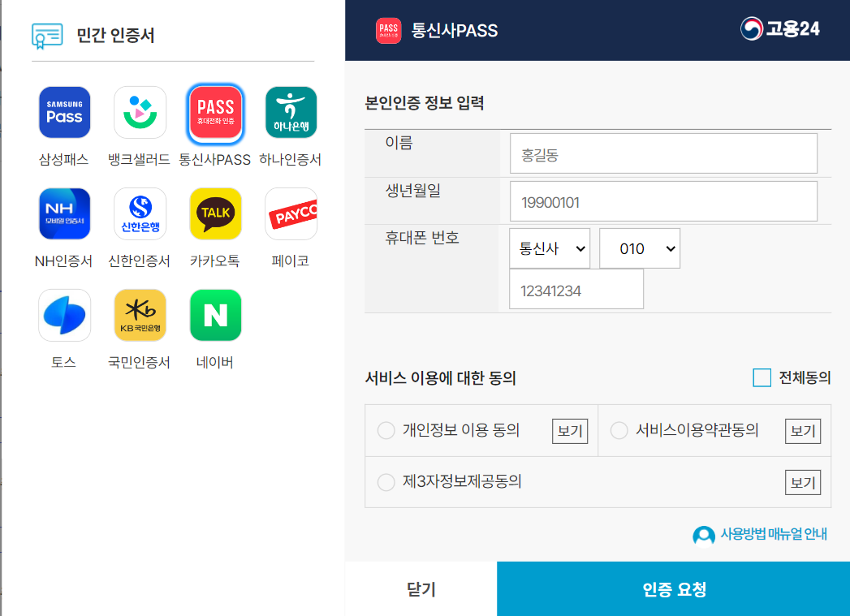Click the 휴대폰 번호 field label

pos(422,237)
